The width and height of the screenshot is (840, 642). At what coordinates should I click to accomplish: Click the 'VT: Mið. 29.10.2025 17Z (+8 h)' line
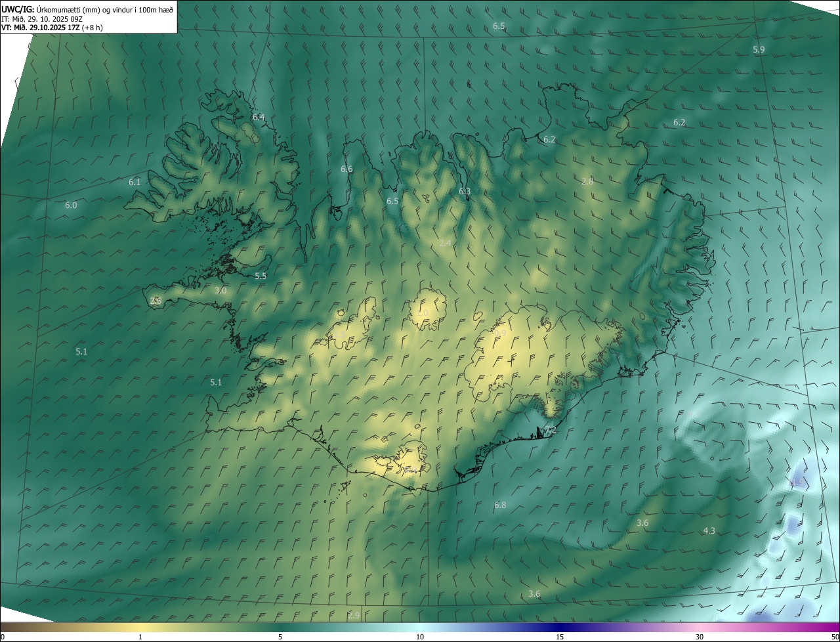point(52,28)
